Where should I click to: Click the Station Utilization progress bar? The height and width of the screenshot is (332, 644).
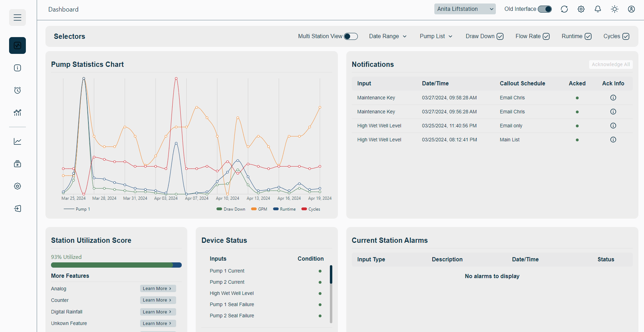coord(116,265)
